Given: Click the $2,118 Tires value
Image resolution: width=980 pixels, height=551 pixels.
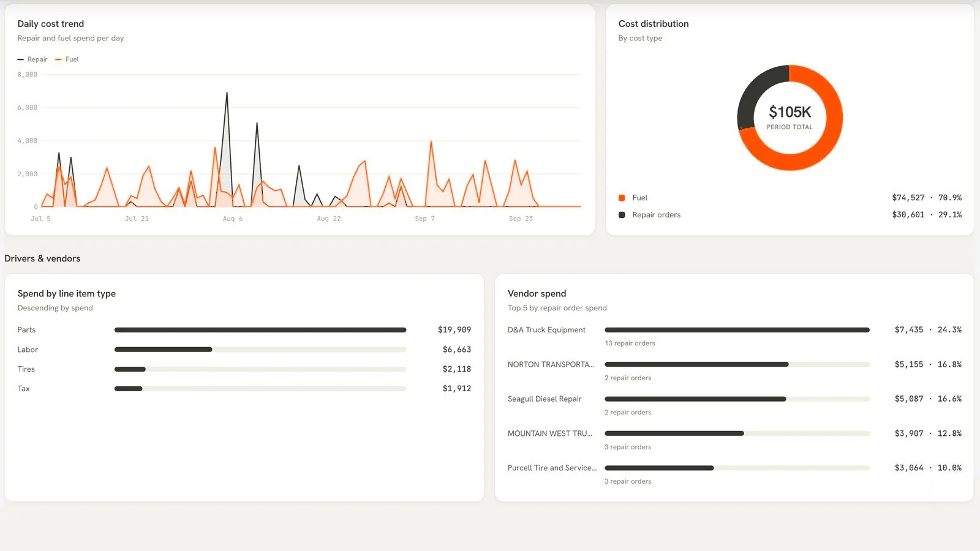Looking at the screenshot, I should pos(457,369).
